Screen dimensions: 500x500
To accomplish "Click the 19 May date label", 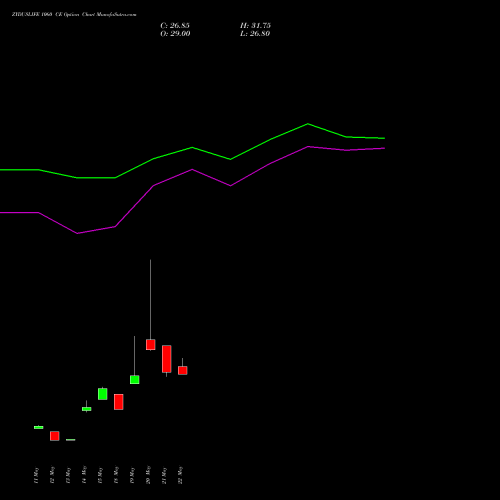I will point(132,475).
